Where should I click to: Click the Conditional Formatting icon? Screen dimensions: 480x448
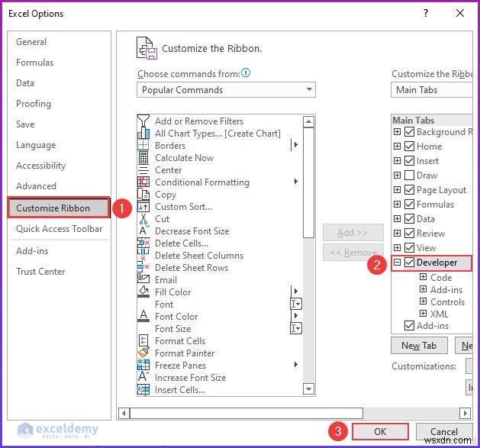[x=143, y=182]
